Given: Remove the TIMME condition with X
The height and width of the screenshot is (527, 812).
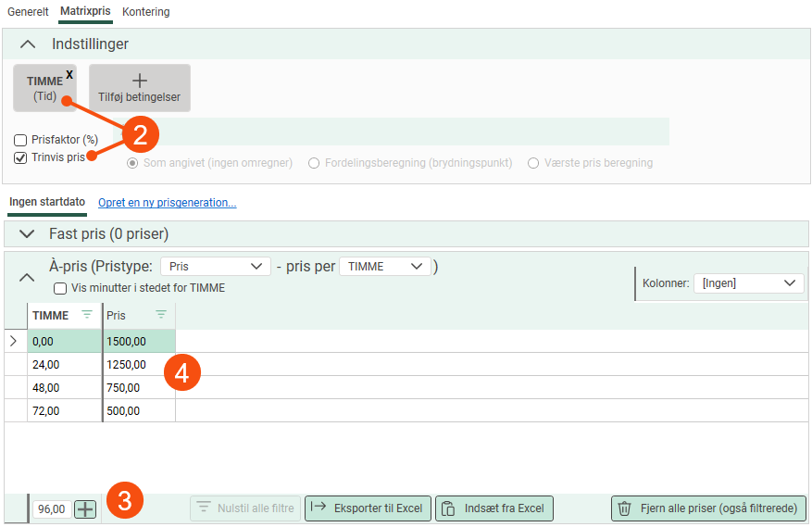Looking at the screenshot, I should pos(69,74).
